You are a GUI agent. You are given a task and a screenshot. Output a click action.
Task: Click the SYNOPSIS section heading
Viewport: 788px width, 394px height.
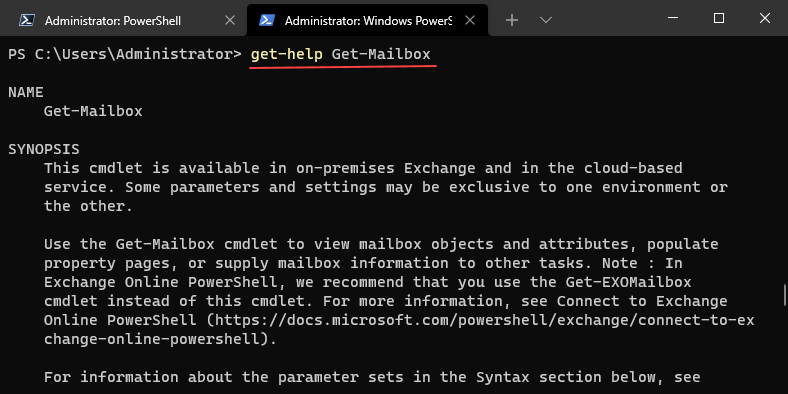(x=44, y=149)
